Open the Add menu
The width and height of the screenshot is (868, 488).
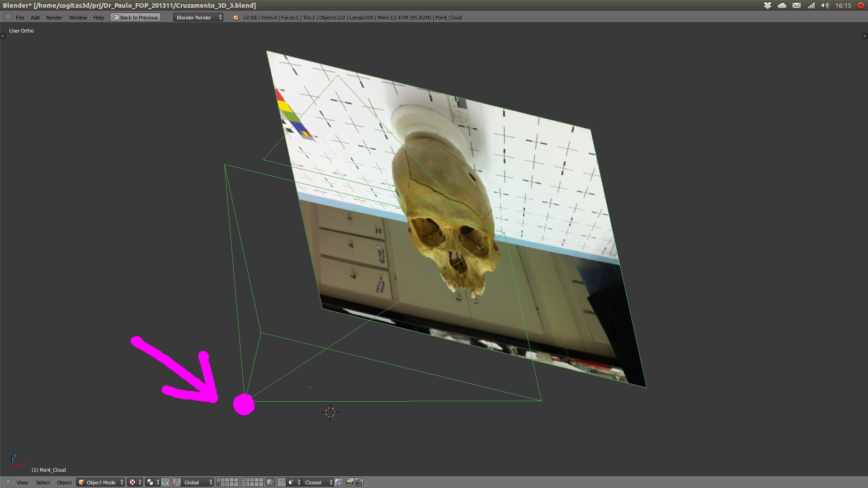[35, 18]
